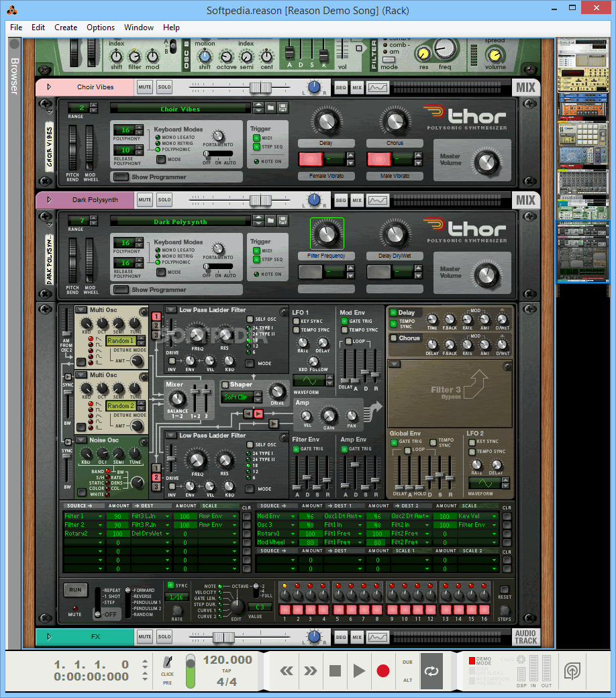This screenshot has width=616, height=698.
Task: Solo the Dark Polysynth track
Action: click(164, 200)
